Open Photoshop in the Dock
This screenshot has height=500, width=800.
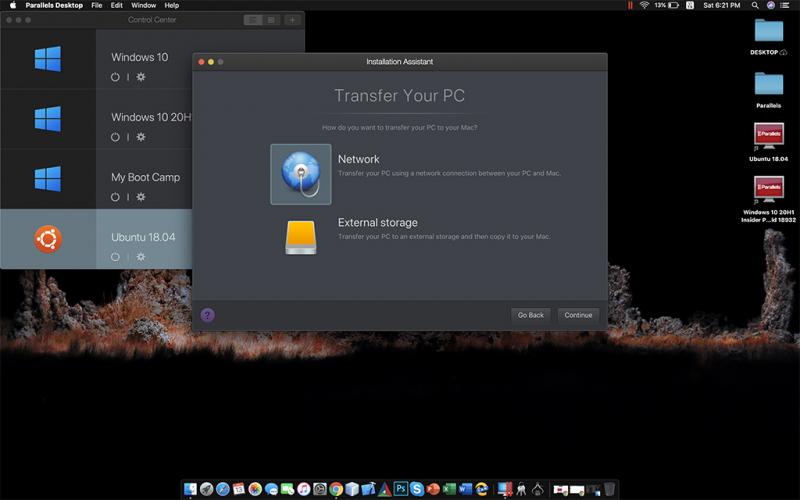tap(401, 489)
